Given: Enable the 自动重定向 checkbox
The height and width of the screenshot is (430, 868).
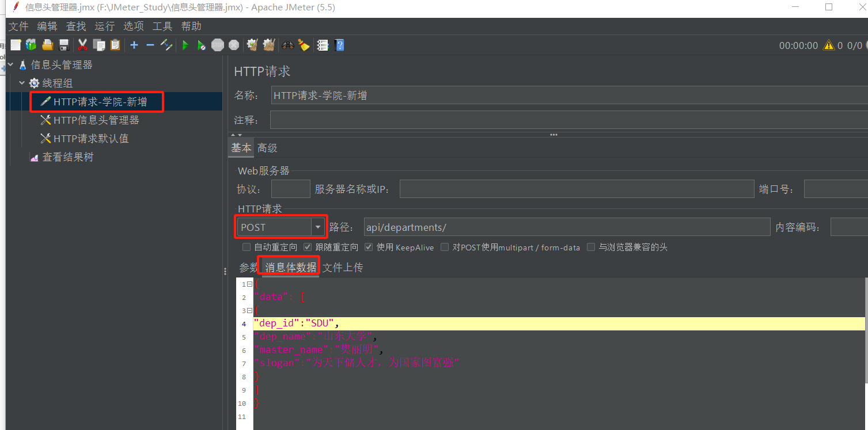Looking at the screenshot, I should click(x=247, y=247).
